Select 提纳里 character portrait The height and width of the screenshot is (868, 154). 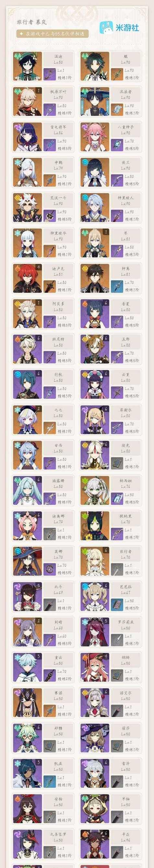[95, 526]
